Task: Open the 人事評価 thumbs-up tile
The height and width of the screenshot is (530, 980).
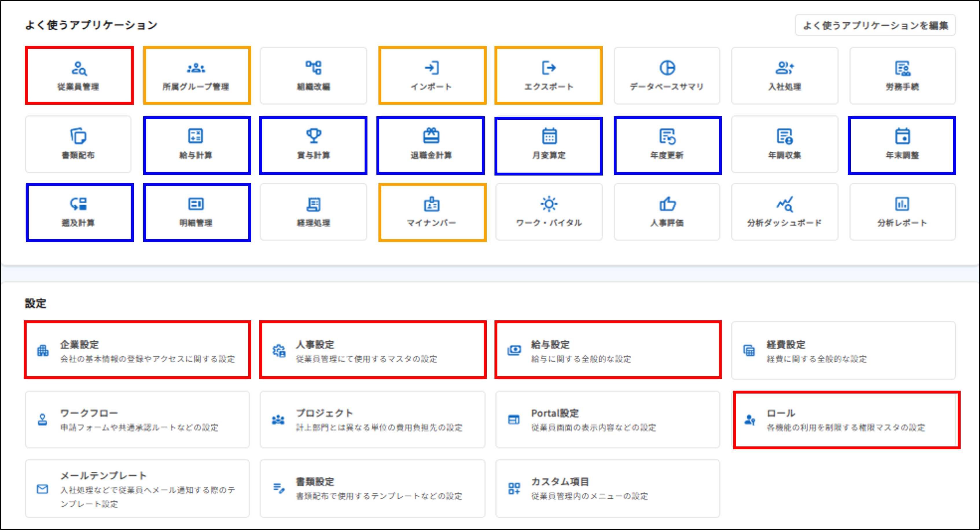Action: pos(667,212)
